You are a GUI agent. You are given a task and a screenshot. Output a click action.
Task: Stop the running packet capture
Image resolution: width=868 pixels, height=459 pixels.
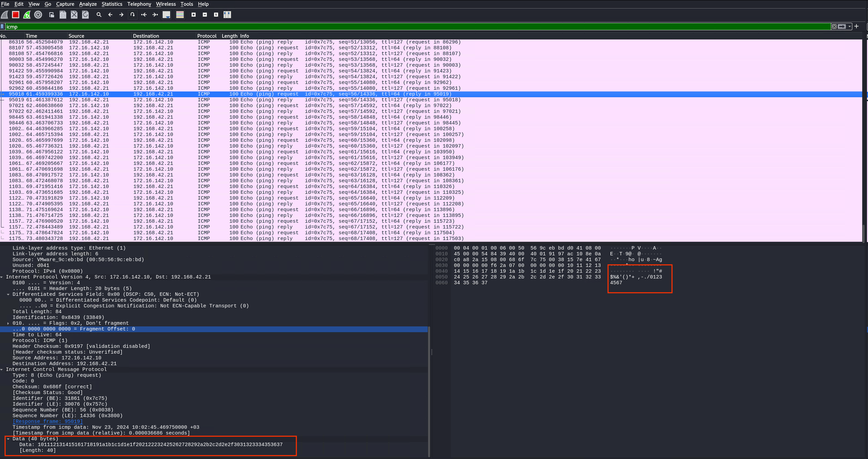16,15
